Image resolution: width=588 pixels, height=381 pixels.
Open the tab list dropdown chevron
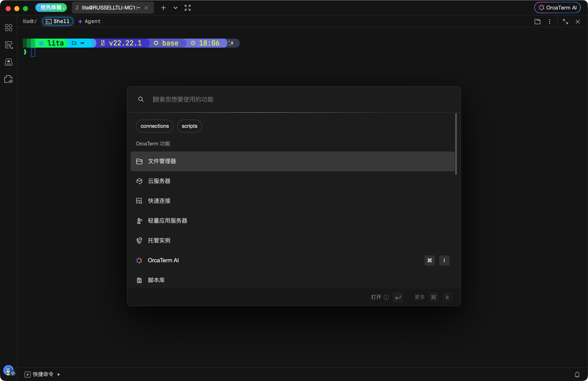click(175, 8)
